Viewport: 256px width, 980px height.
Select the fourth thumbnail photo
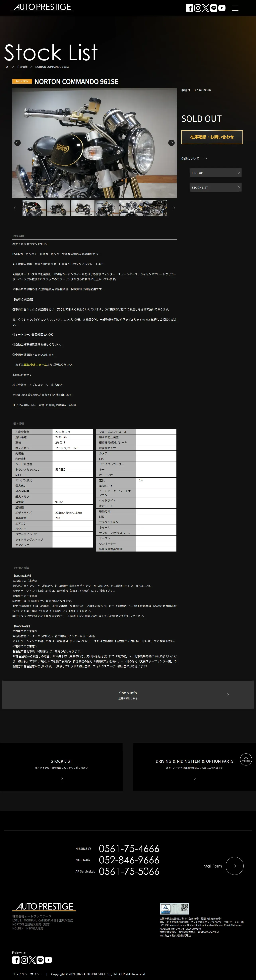[x=107, y=208]
